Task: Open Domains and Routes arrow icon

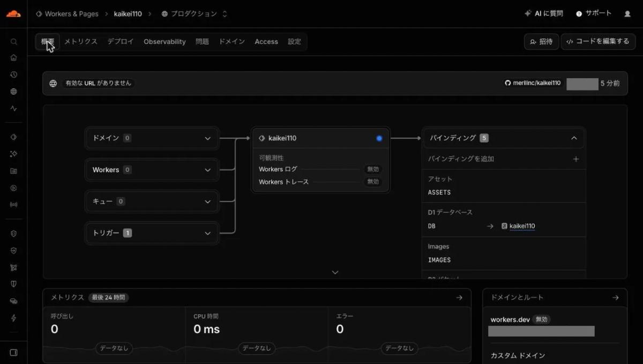Action: (615, 298)
